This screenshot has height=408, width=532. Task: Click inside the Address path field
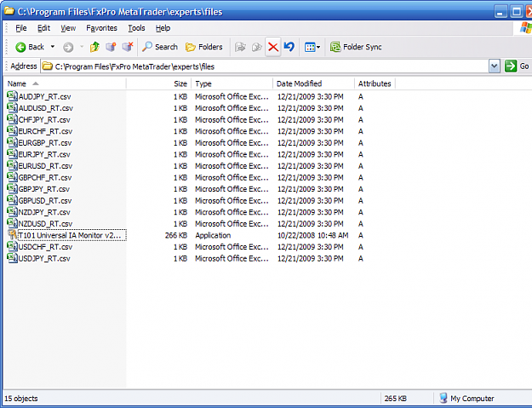click(265, 66)
